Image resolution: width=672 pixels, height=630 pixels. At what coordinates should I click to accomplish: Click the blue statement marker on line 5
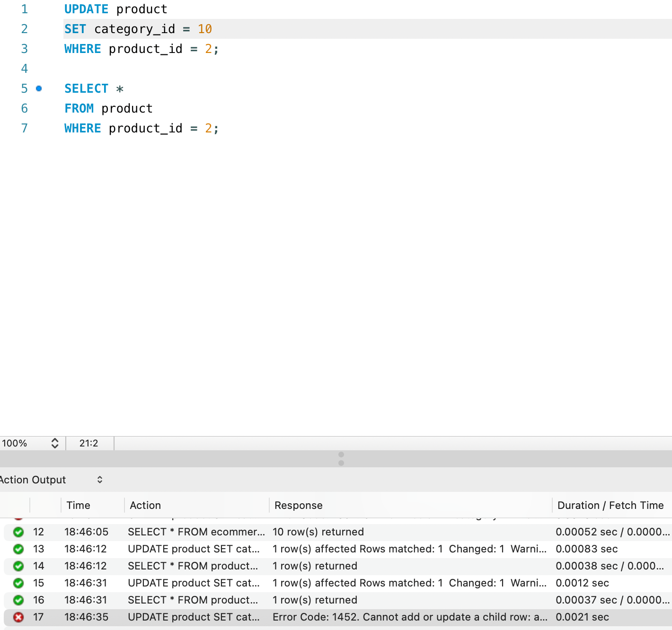[x=39, y=88]
